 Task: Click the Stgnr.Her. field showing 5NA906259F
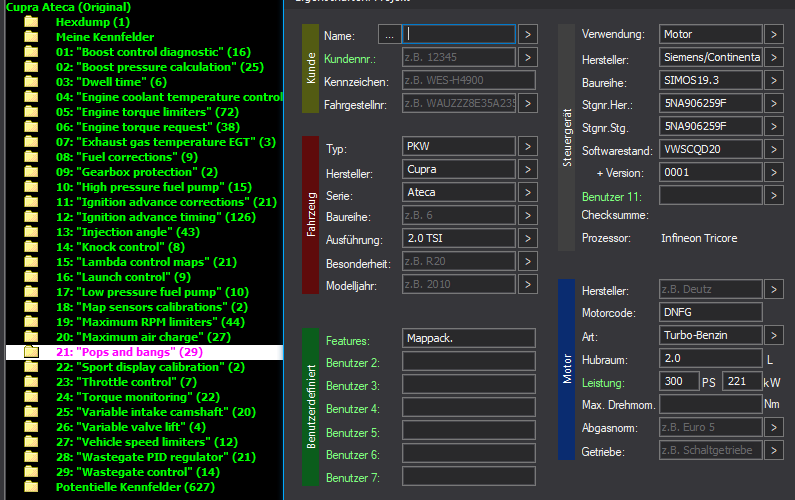click(711, 103)
